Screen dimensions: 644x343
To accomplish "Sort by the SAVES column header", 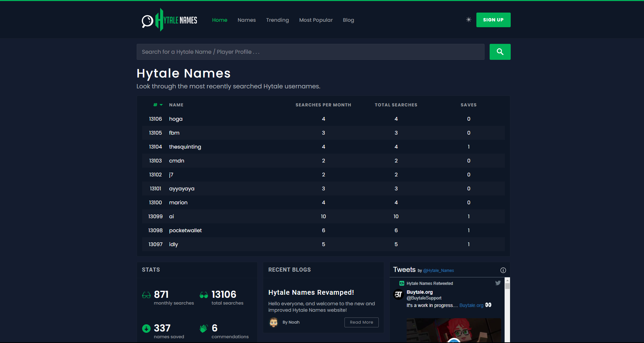I will pyautogui.click(x=469, y=105).
